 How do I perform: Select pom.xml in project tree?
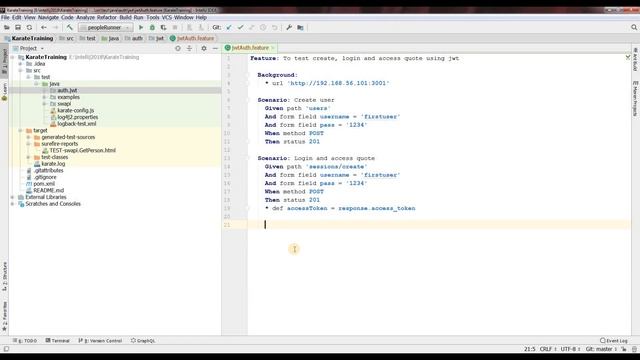pos(44,184)
